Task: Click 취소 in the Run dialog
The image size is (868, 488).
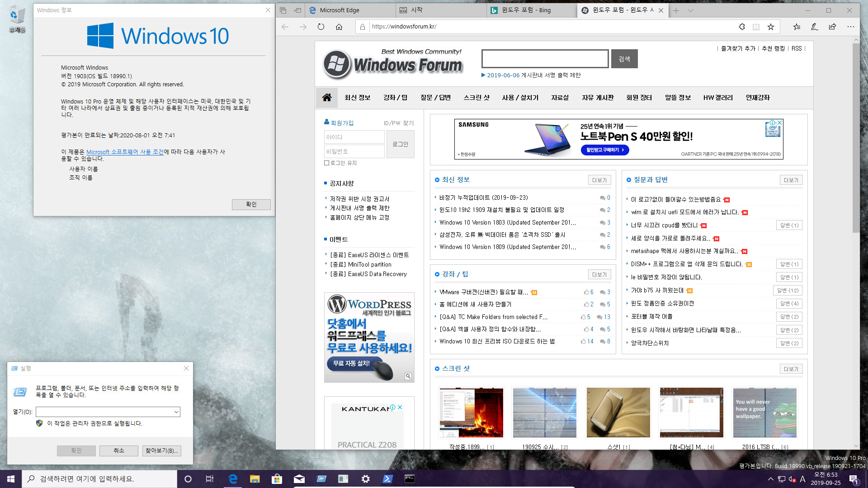Action: pyautogui.click(x=119, y=450)
